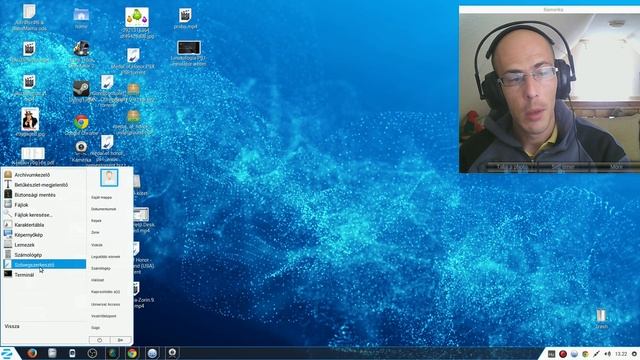Click the middle Self-timer button in Kamerka
Screen dimensions: 640x360
(x=563, y=167)
